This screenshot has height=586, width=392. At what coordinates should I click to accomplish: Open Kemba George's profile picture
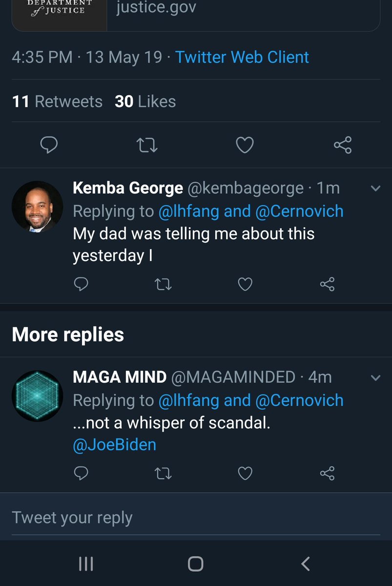tap(38, 207)
